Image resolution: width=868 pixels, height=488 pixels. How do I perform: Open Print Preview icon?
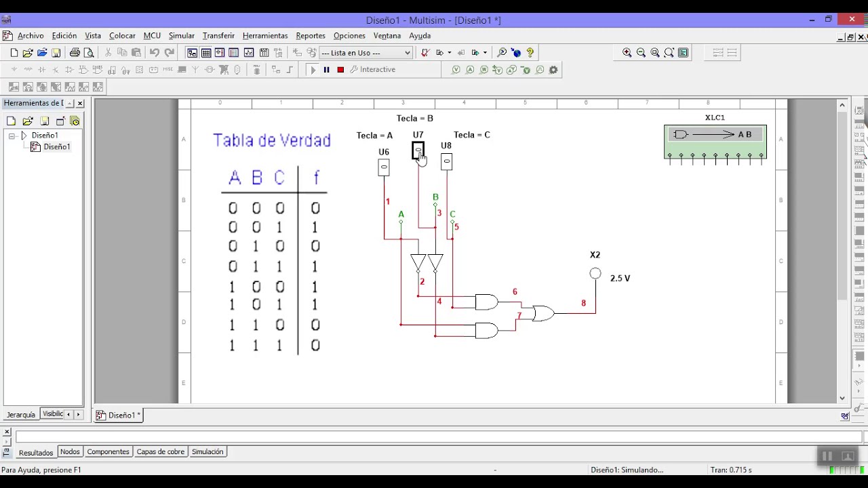click(89, 52)
